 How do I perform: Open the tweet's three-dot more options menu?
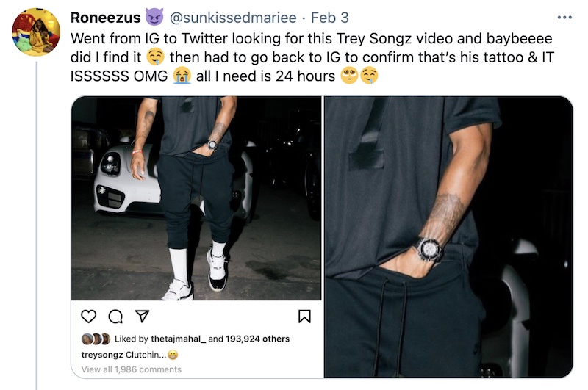click(x=564, y=17)
